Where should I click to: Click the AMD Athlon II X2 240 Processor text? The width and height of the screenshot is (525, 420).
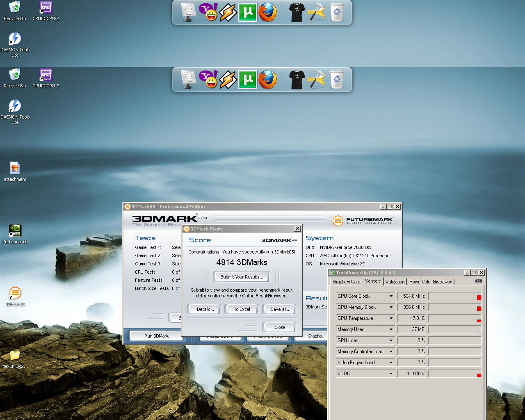355,256
